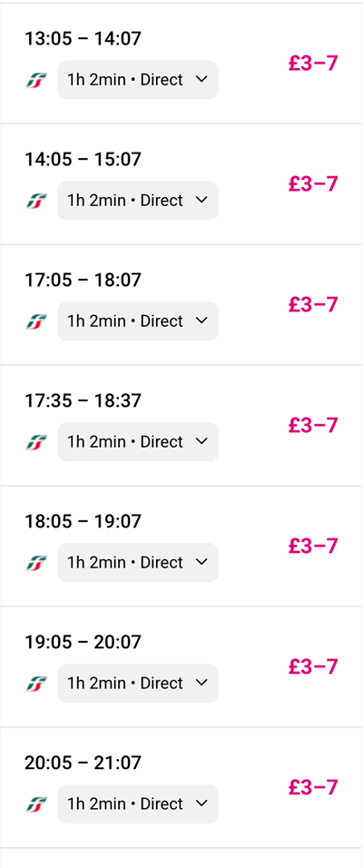Click the Trenitalia logo on 14:05 train
This screenshot has height=868, width=363.
click(36, 201)
